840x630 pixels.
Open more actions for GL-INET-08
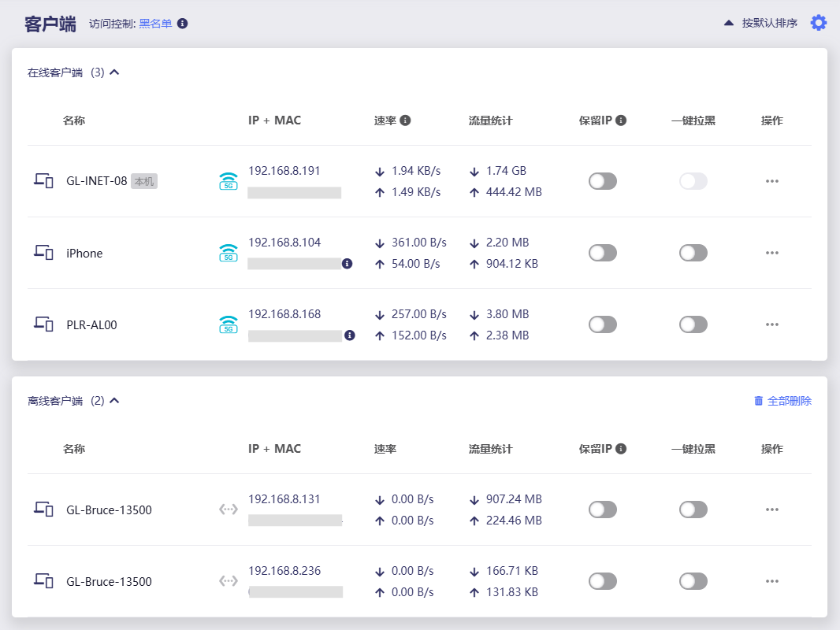[772, 181]
